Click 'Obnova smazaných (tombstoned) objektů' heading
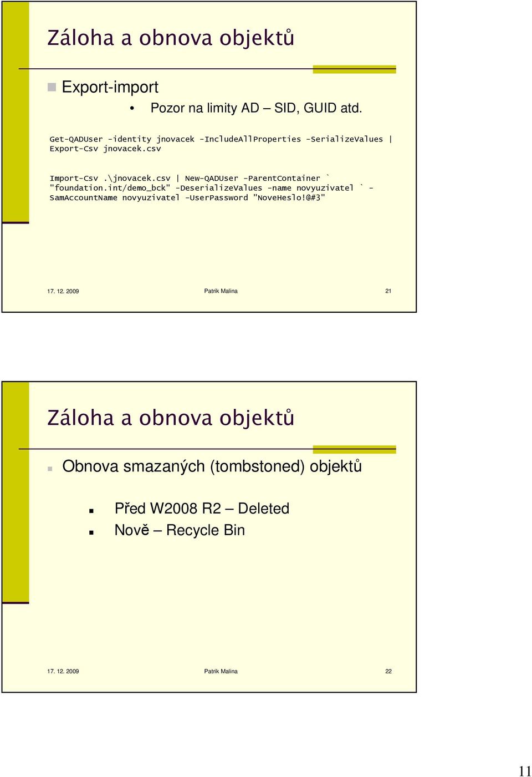 click(x=212, y=466)
